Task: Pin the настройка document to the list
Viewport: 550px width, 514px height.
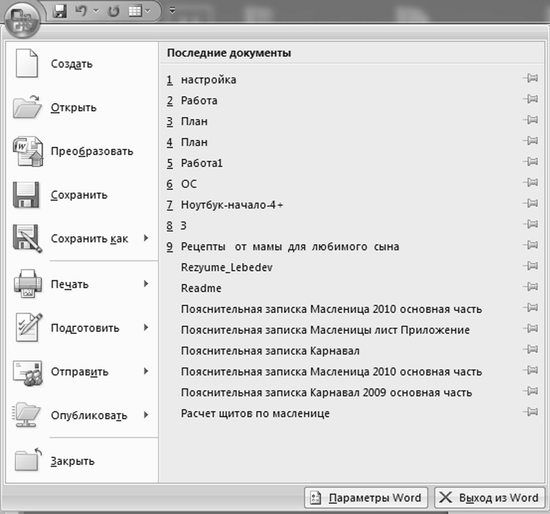Action: 531,78
